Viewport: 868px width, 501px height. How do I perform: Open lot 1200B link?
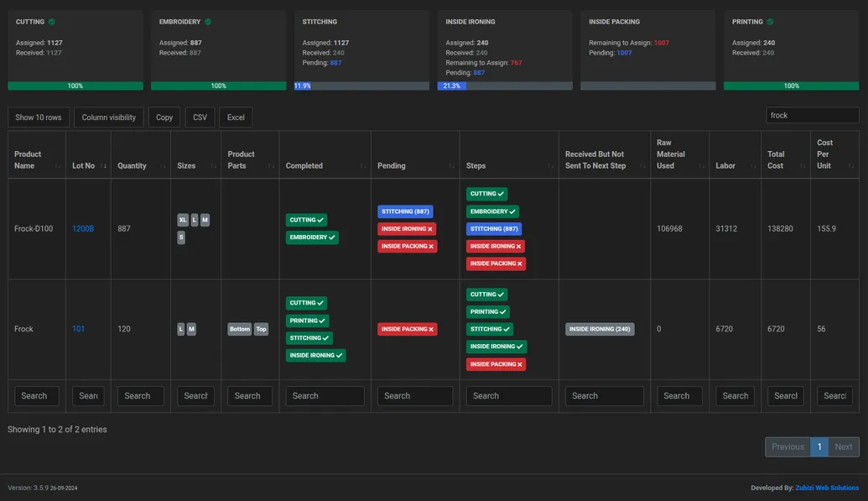pos(83,228)
